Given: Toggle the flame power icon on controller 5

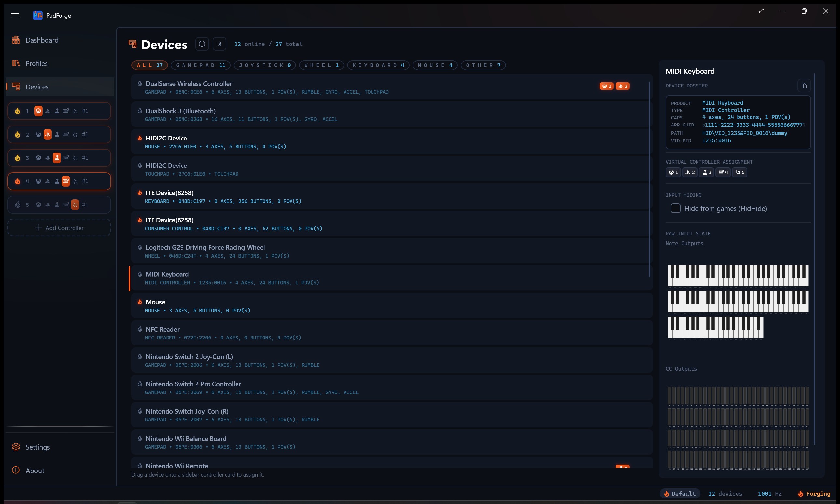Looking at the screenshot, I should coord(17,205).
